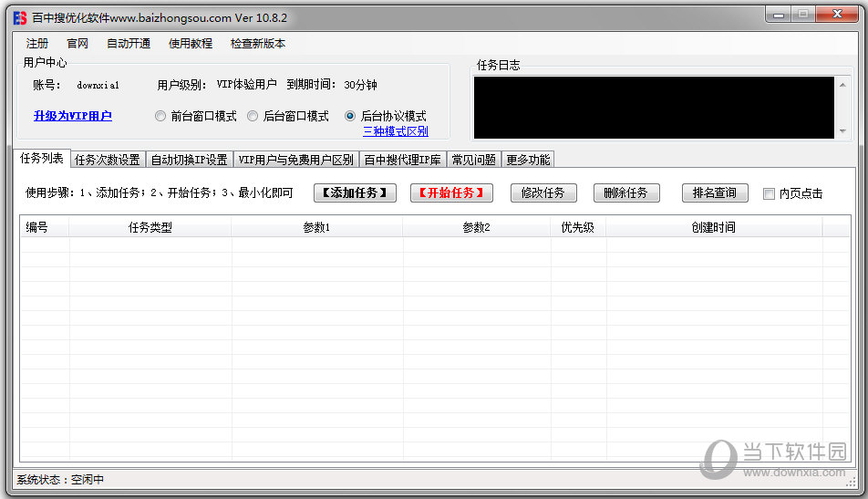Open the 官网 menu item
Viewport: 868px width, 499px height.
click(x=77, y=43)
